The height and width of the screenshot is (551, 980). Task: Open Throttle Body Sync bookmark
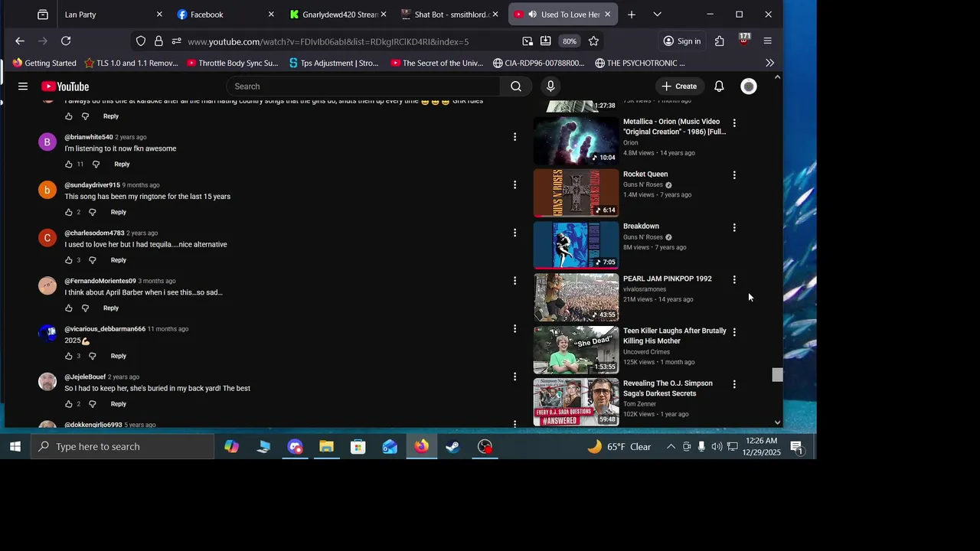(x=233, y=63)
